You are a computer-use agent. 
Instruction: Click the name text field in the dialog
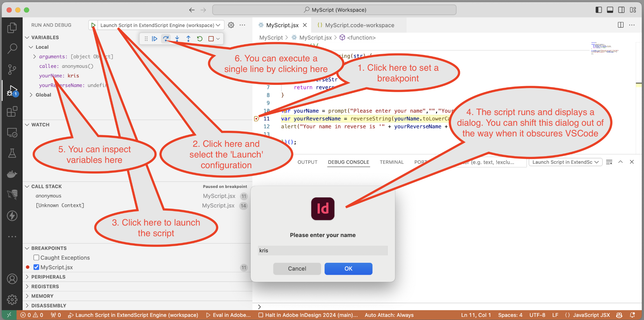[x=323, y=251]
